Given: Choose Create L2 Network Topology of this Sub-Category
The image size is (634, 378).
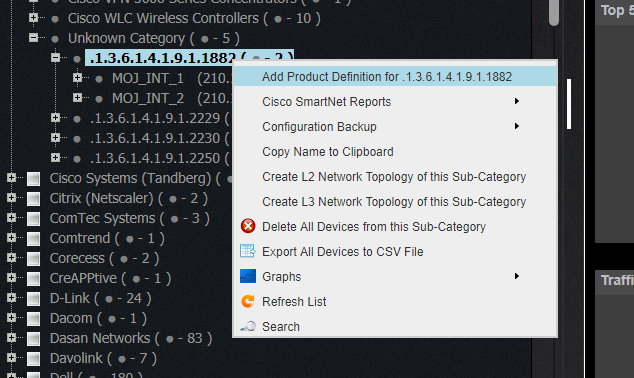Looking at the screenshot, I should pyautogui.click(x=395, y=177).
